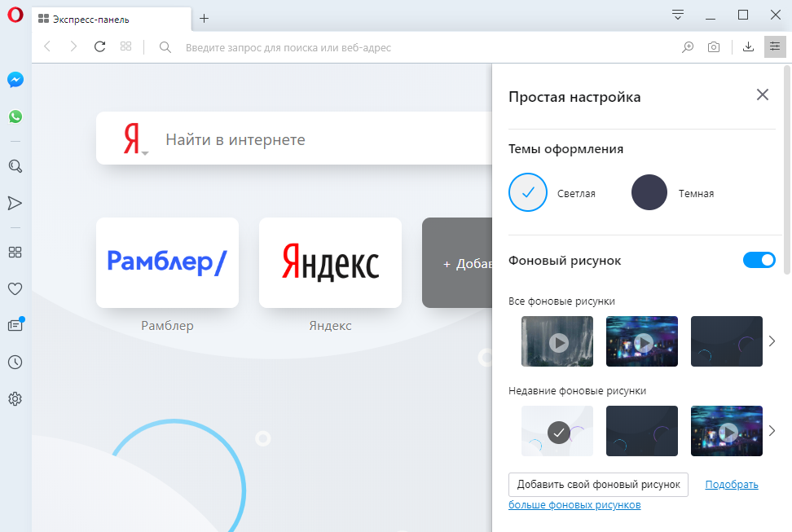Open personal news in the sidebar
This screenshot has height=532, width=792.
tap(15, 324)
